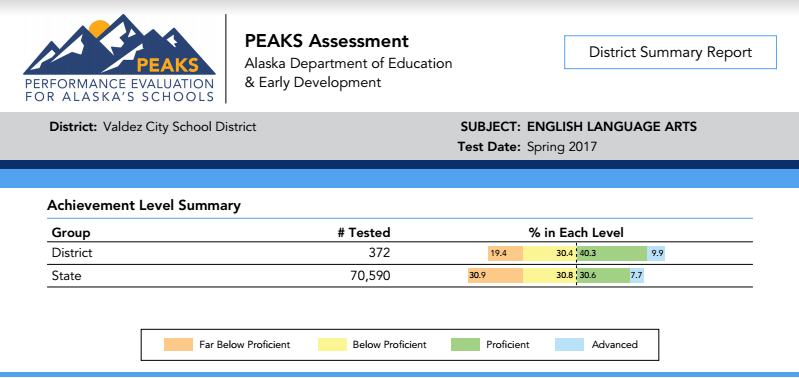Click the % in Each Level header
The image size is (799, 378).
[576, 233]
